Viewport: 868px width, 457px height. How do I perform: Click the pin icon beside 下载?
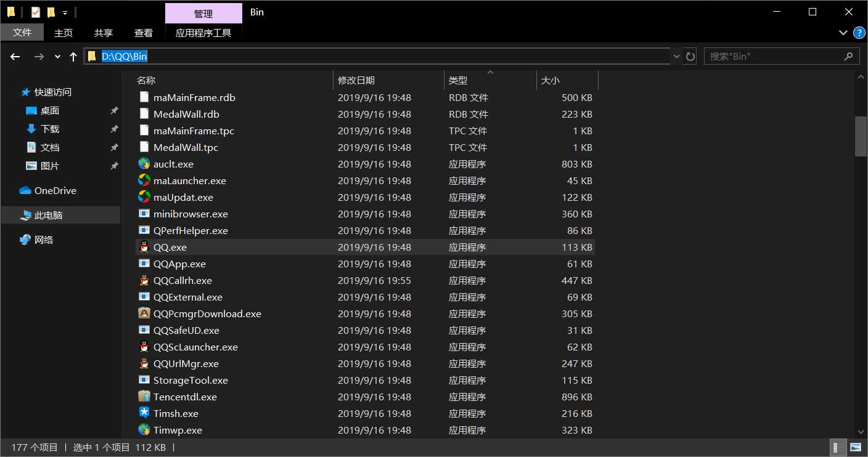coord(114,129)
